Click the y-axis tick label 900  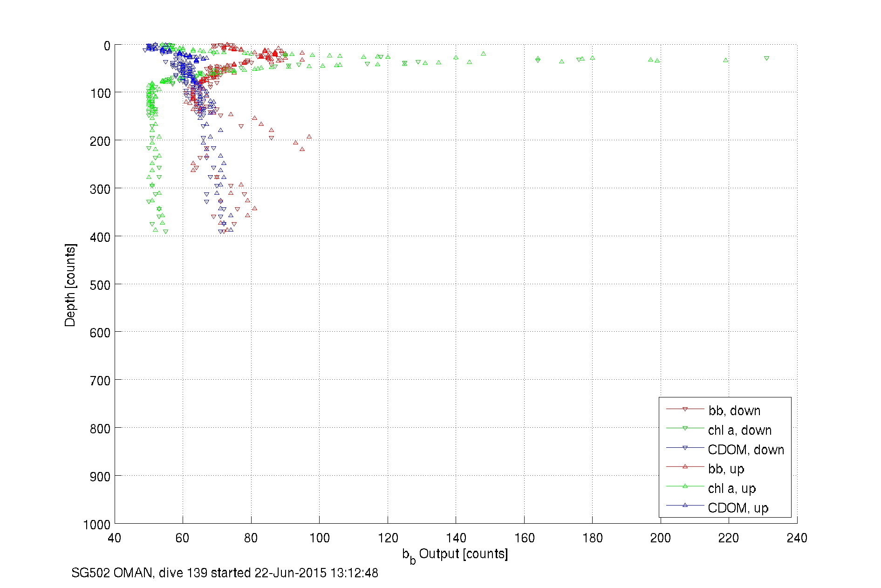tap(100, 477)
